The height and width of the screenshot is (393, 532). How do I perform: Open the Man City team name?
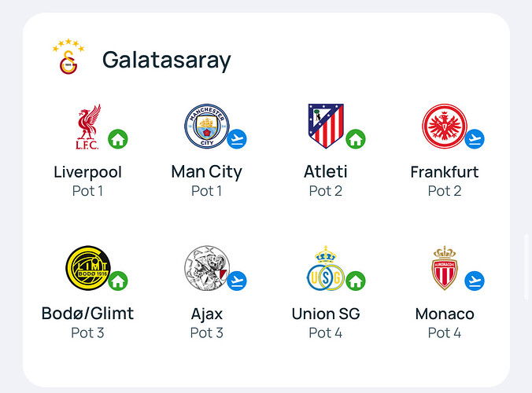[207, 172]
